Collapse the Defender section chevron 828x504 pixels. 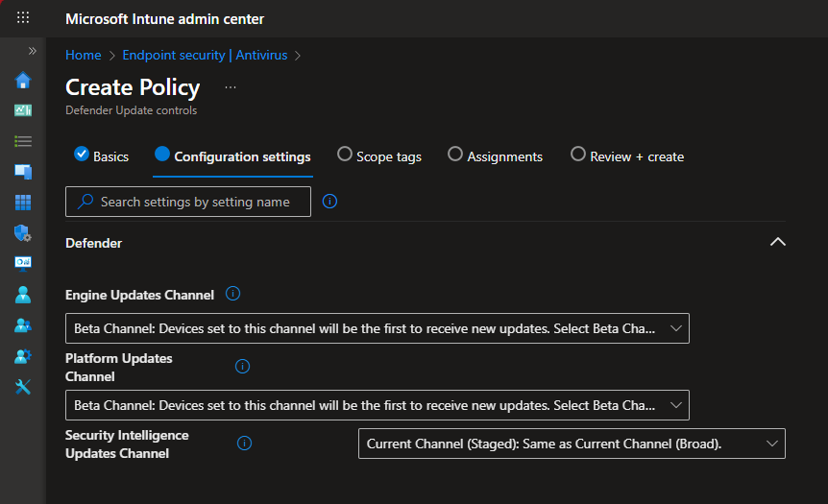(x=778, y=242)
